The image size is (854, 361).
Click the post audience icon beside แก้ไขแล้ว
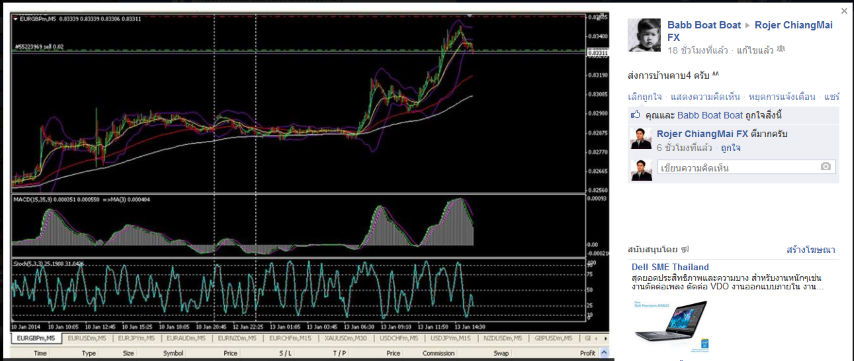[x=780, y=50]
